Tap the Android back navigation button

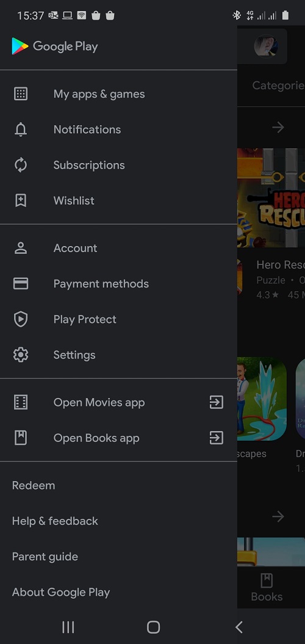(239, 627)
